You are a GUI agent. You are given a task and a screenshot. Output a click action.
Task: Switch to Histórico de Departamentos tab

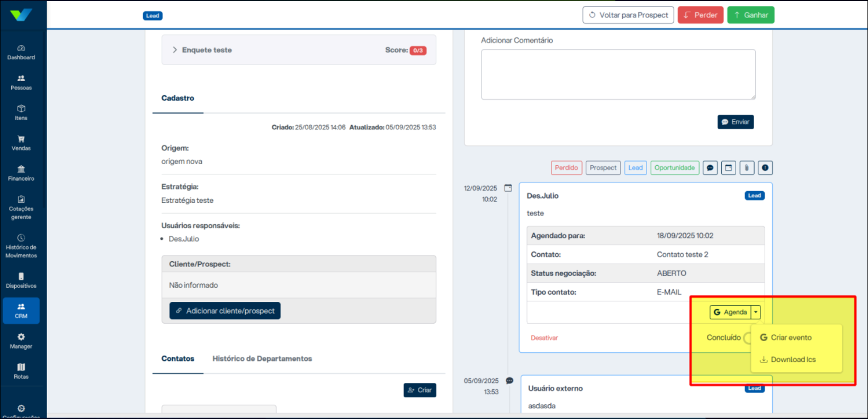(x=262, y=359)
